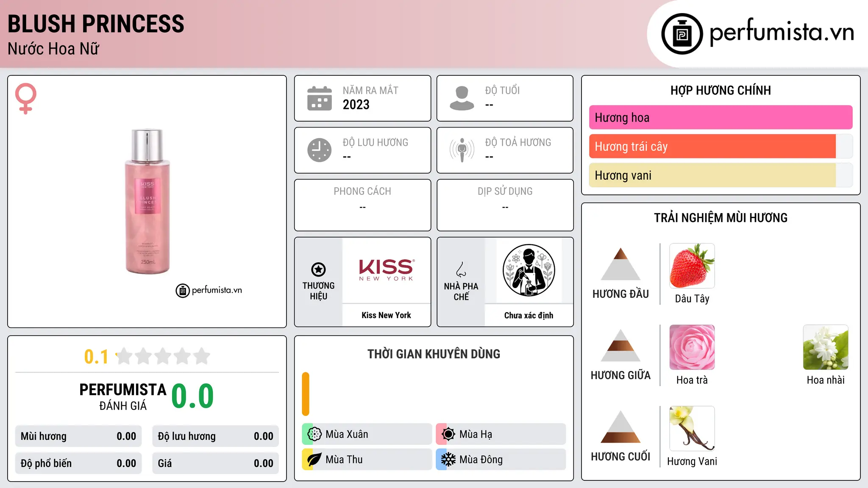Click the Dâu Tây note caption
The image size is (868, 488).
tap(692, 299)
